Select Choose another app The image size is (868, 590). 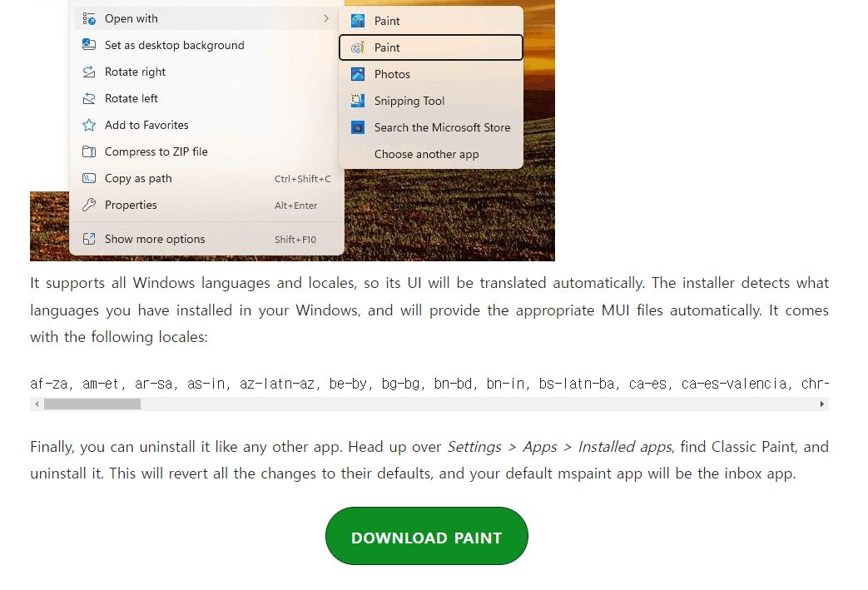[431, 154]
